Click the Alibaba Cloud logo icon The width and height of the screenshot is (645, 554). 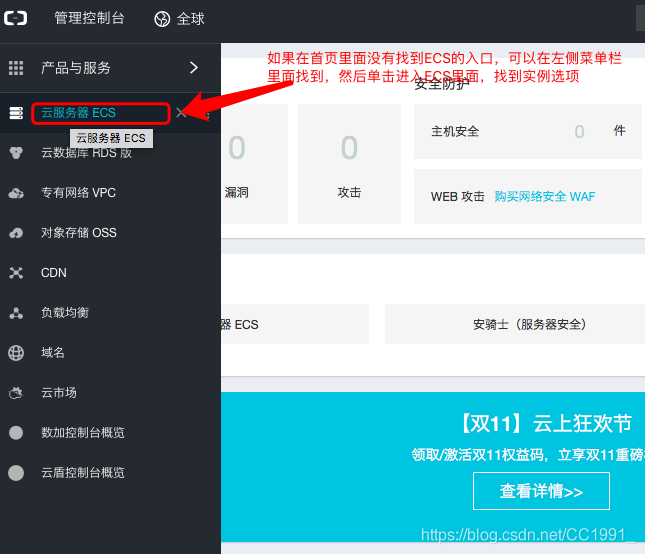pyautogui.click(x=16, y=18)
